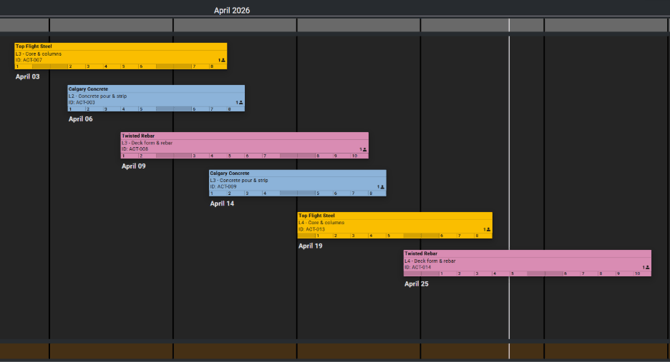The image size is (670, 362).
Task: Select the Twisted Rebar L3 Deck form bar
Action: (x=244, y=145)
